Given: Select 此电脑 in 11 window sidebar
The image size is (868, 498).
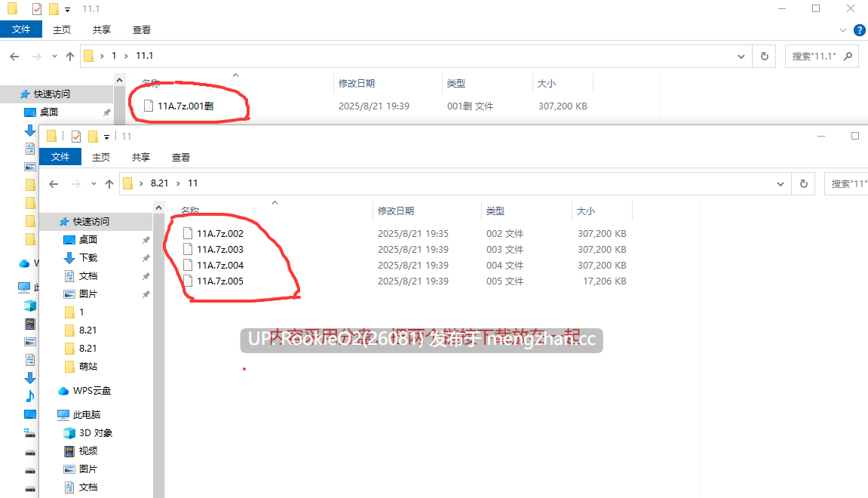Looking at the screenshot, I should tap(87, 414).
